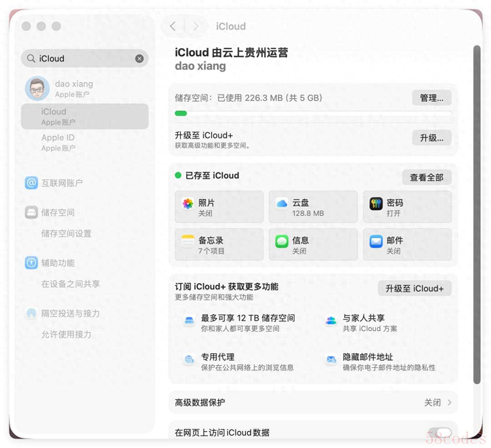Select iCloud Apple账户 sidebar result
Viewport: 491px width, 448px height.
tap(85, 117)
